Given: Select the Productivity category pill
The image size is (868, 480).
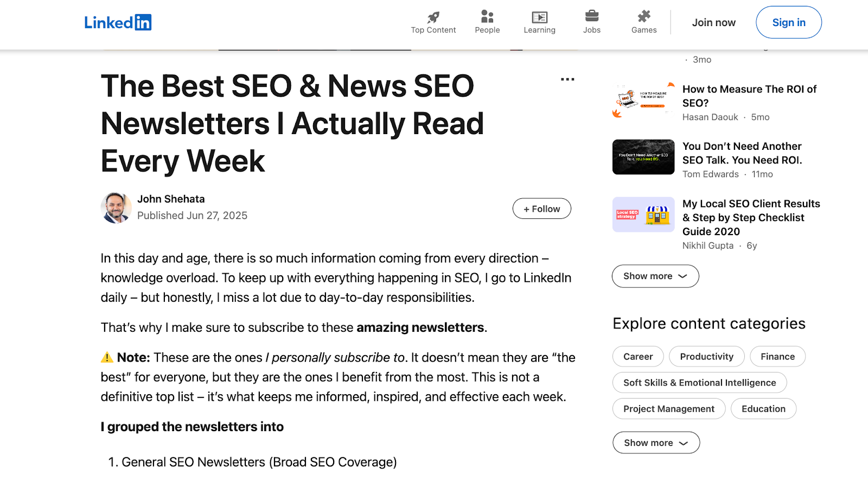Looking at the screenshot, I should pos(706,356).
